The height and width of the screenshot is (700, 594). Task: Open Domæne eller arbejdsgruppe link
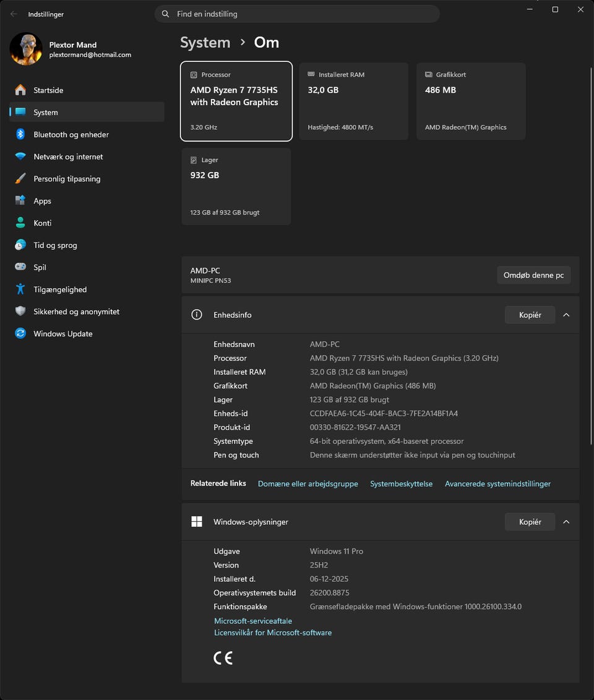(308, 484)
